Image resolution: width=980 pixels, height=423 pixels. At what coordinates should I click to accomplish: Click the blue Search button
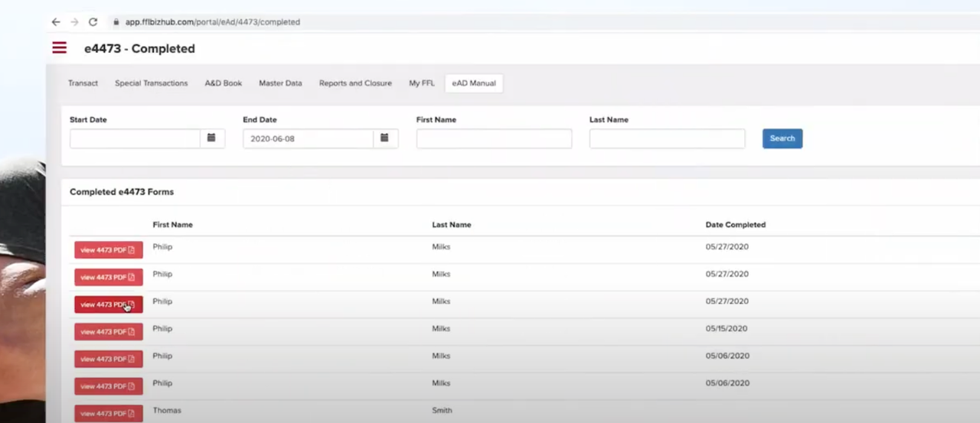click(782, 138)
